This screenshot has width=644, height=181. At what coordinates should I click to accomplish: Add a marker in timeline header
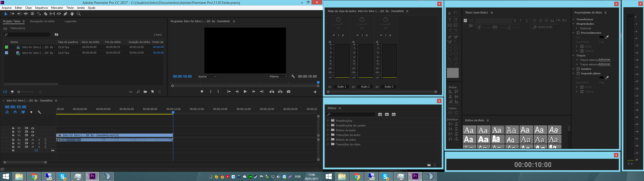point(31,112)
